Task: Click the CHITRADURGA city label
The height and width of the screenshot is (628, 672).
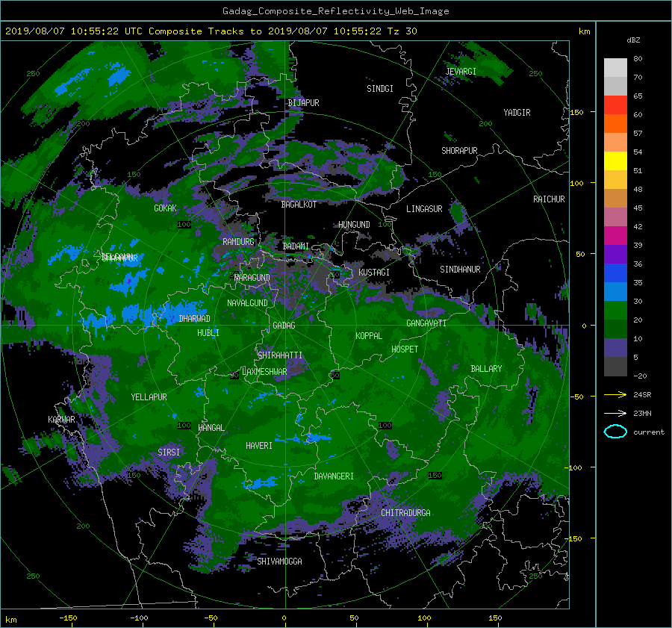Action: coord(405,513)
